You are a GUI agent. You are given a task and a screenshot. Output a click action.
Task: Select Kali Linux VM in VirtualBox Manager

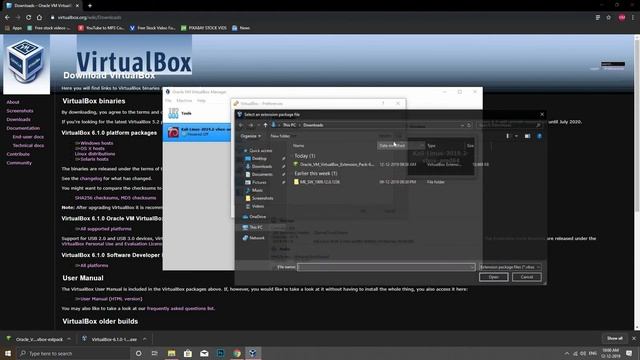coord(198,132)
